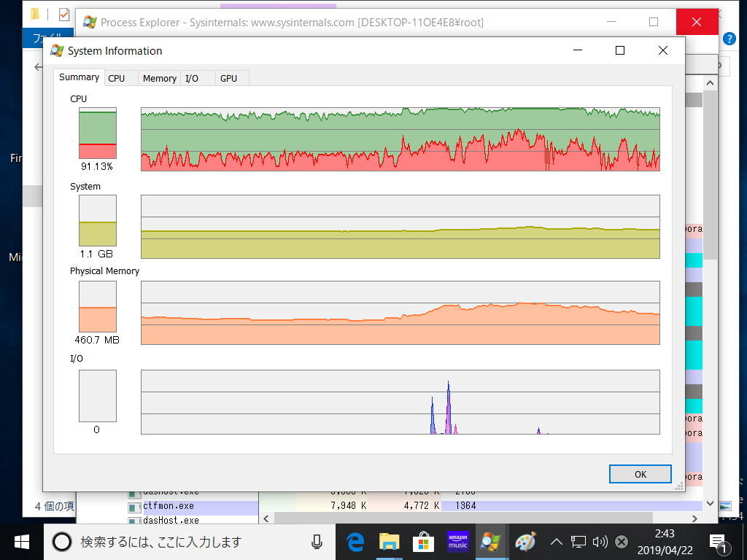The height and width of the screenshot is (560, 747).
Task: Open Microsoft Store from taskbar
Action: (423, 542)
